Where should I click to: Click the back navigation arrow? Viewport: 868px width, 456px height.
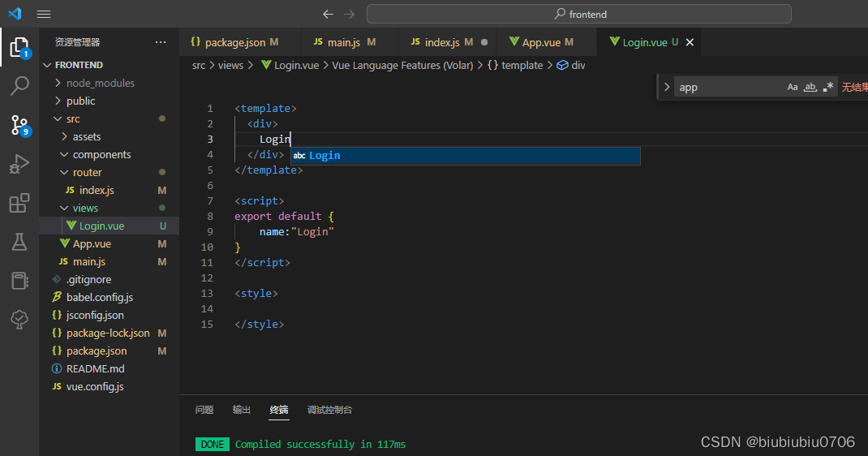[x=328, y=14]
